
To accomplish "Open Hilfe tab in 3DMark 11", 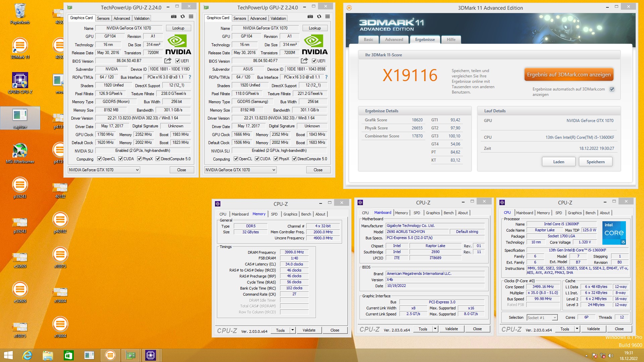I will click(451, 40).
